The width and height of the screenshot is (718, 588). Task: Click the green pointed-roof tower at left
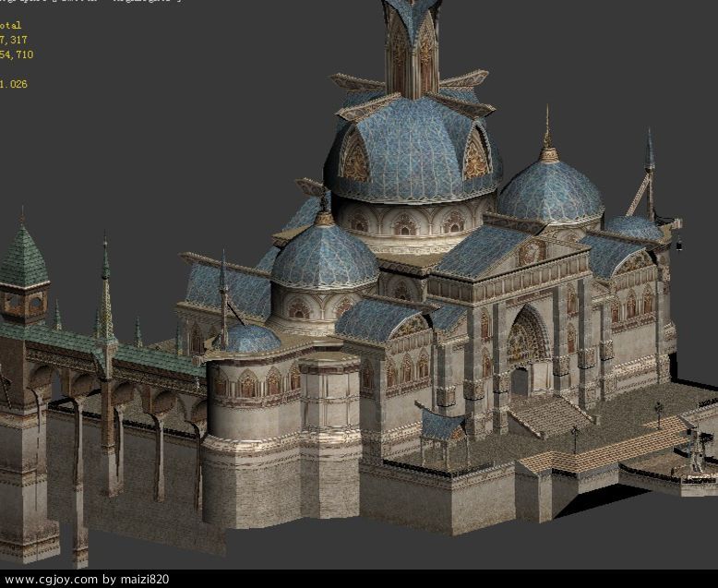(23, 261)
